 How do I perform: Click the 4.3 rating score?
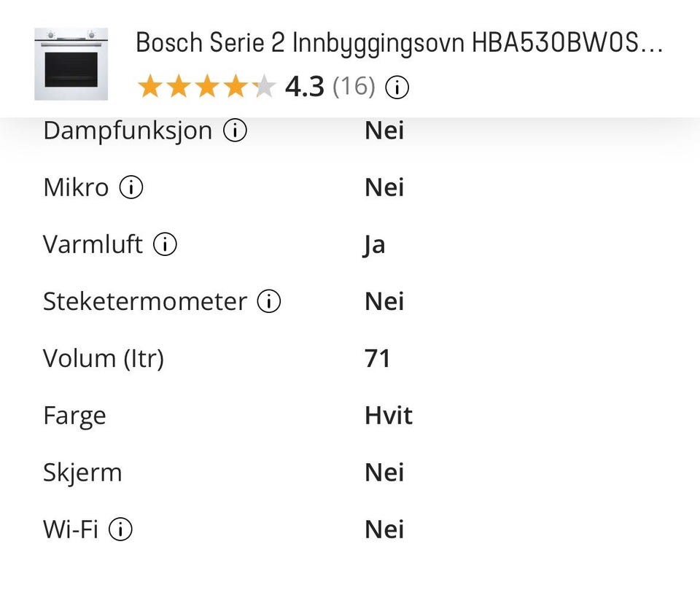click(305, 86)
